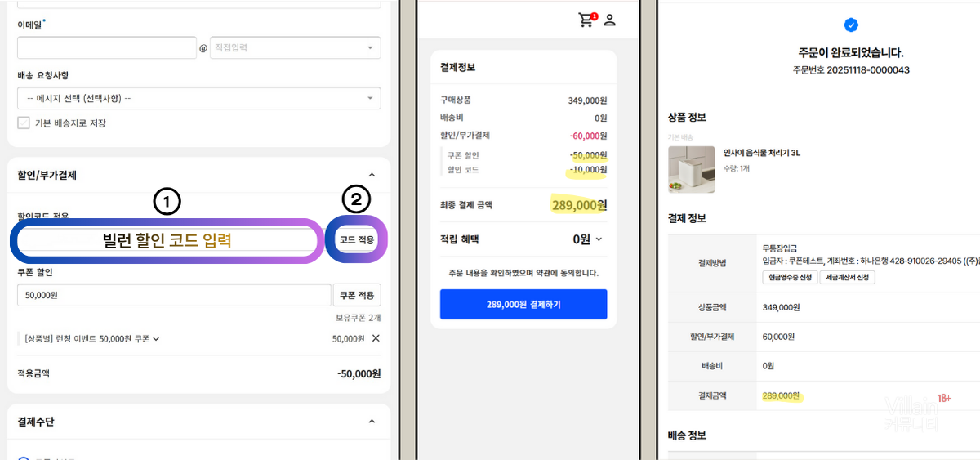
Task: Click the 할인 코드 입력 field
Action: click(x=167, y=240)
